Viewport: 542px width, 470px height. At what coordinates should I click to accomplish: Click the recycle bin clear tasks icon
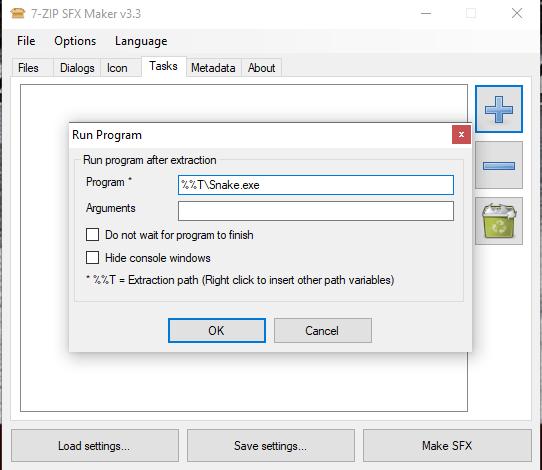pyautogui.click(x=499, y=221)
